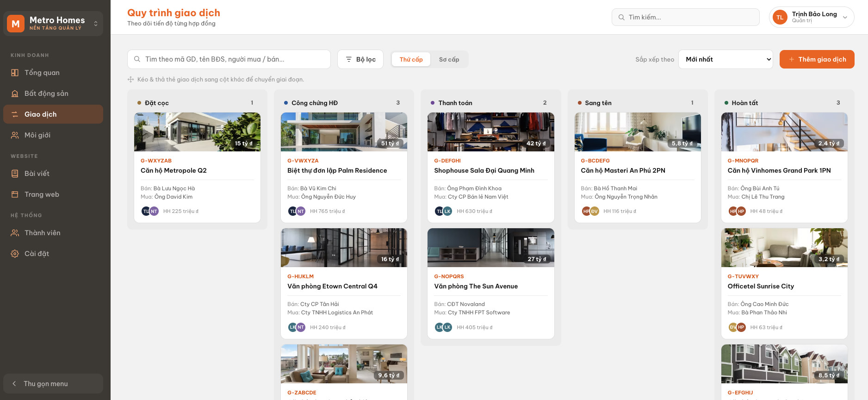Click transaction code G-DEFGHI
Screen dimensions: 868x400
(x=447, y=161)
